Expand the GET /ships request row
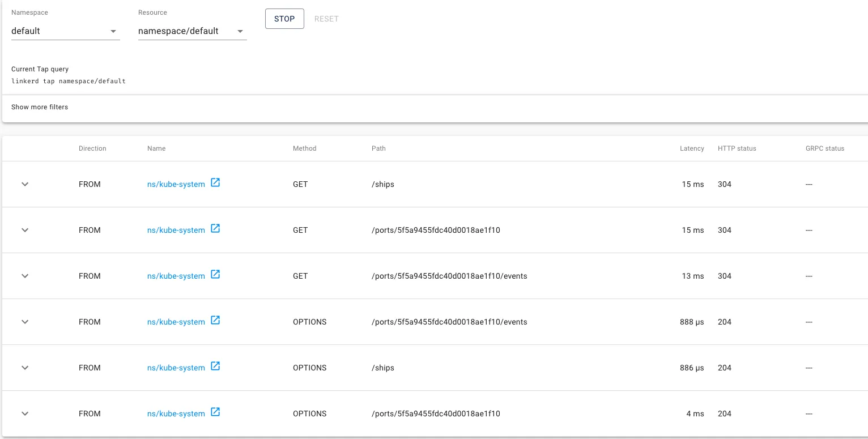868x439 pixels. click(25, 184)
